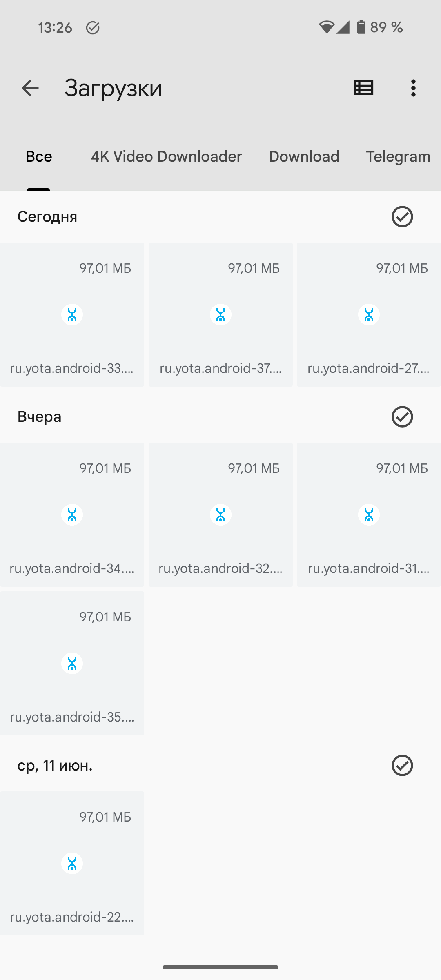Tap the ru.yota.android-27 Yota icon
Screen dimensions: 441x980
[369, 315]
